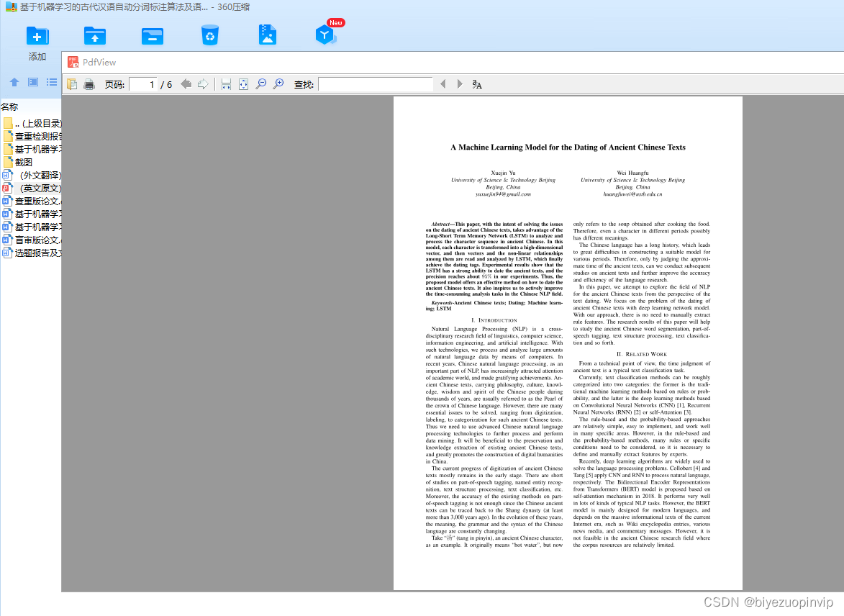The width and height of the screenshot is (844, 616).
Task: Find previous search match arrow
Action: pyautogui.click(x=443, y=84)
